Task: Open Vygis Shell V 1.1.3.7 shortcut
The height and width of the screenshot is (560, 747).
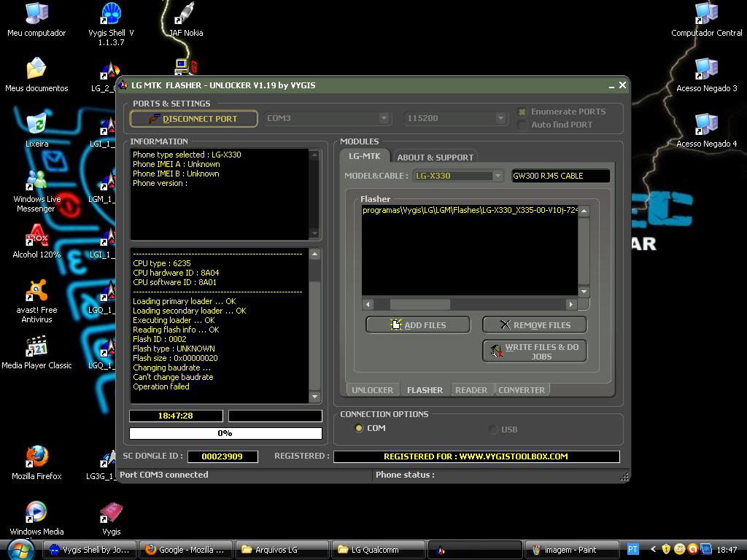Action: [111, 23]
